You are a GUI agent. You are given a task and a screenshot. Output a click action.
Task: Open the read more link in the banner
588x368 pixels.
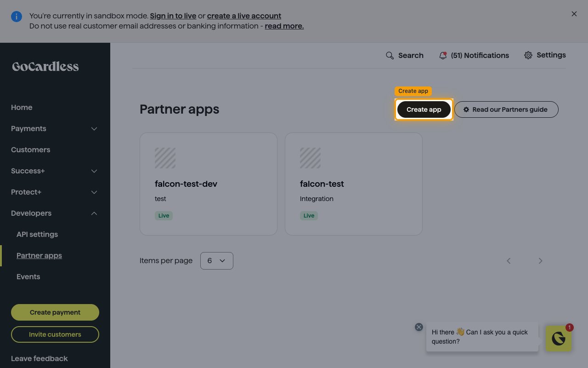click(x=284, y=26)
